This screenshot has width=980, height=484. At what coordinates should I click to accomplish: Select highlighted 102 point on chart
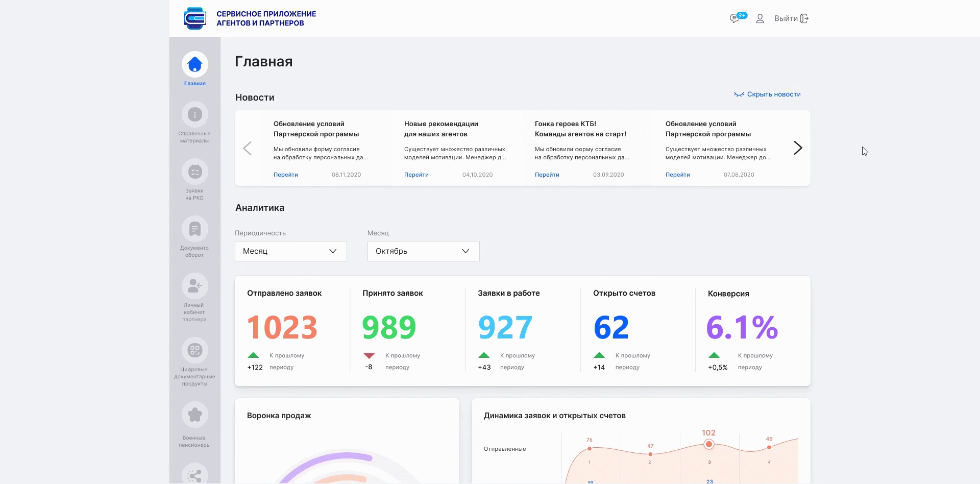coord(708,444)
